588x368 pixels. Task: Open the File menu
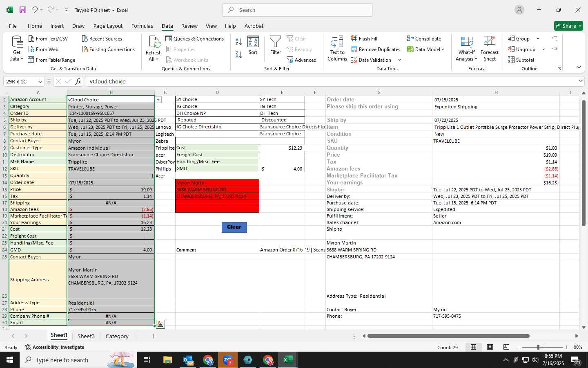13,26
